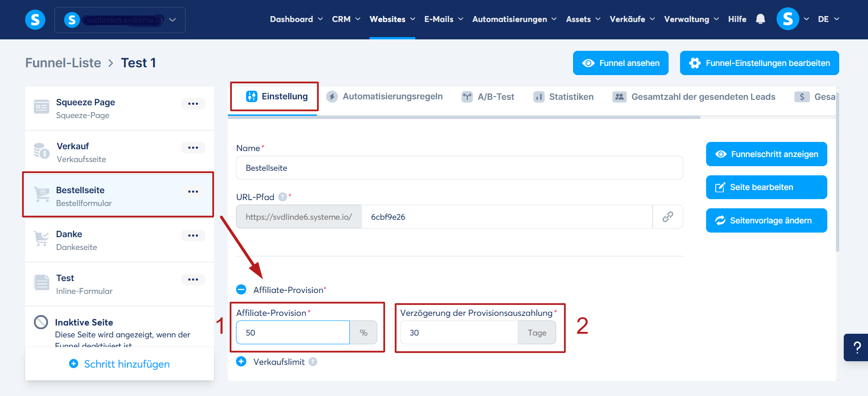Collapse the Affiliate-Provision section

click(241, 290)
